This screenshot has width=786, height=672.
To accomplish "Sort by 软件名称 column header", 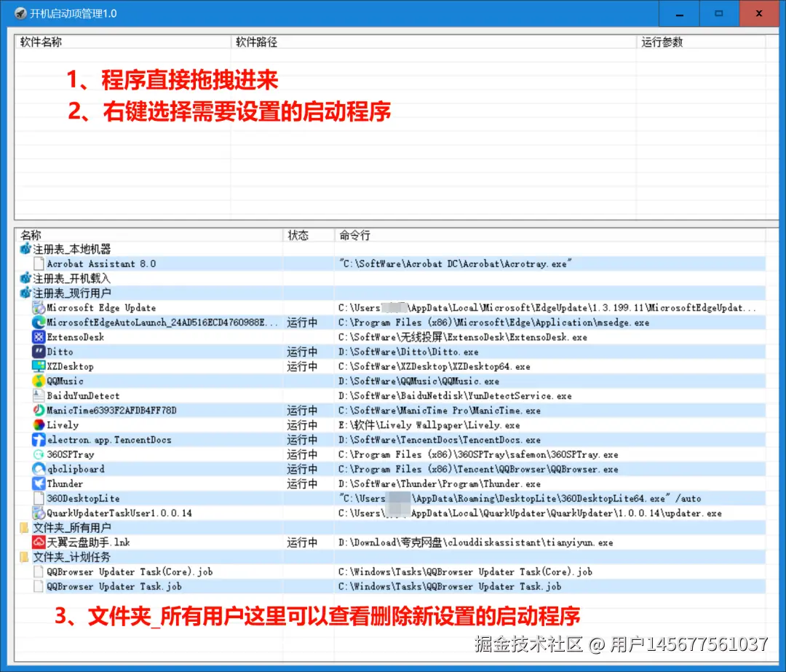I will coord(123,42).
